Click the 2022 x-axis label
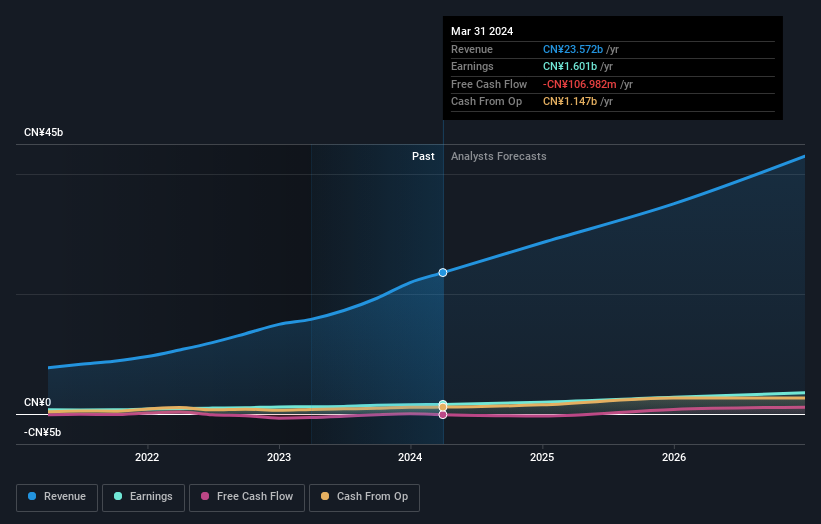The height and width of the screenshot is (524, 821). point(147,458)
